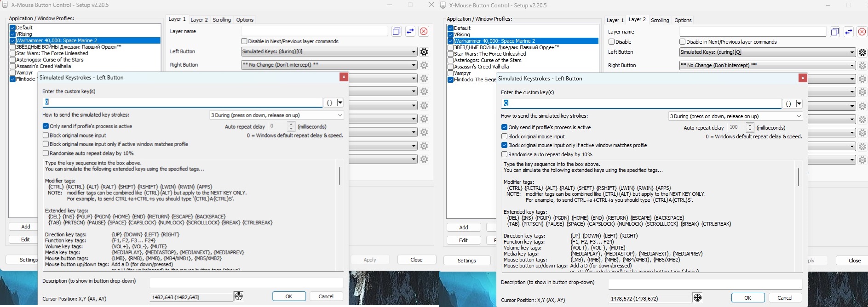Screen dimensions: 868x307
Task: Enable 'Block original mouse input' in left dialog
Action: point(46,135)
